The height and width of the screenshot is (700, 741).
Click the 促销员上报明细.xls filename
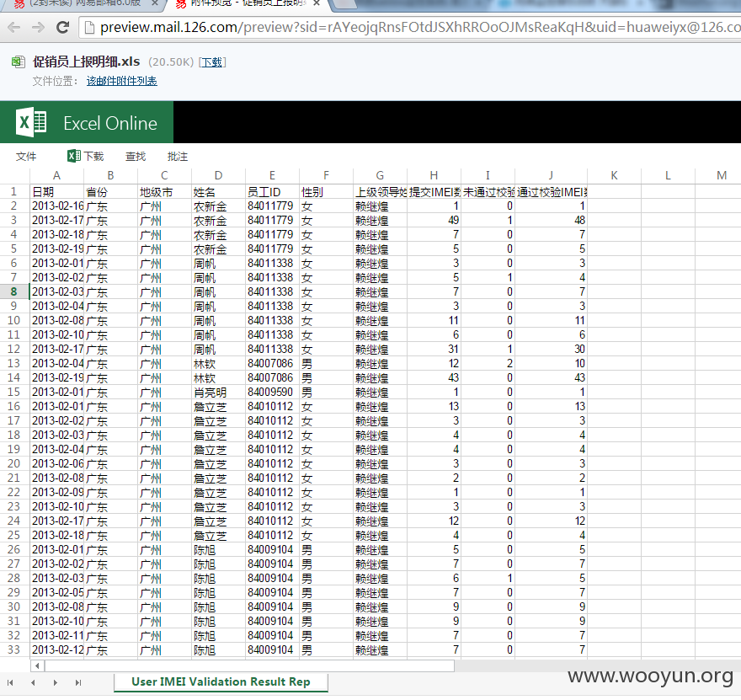(86, 62)
